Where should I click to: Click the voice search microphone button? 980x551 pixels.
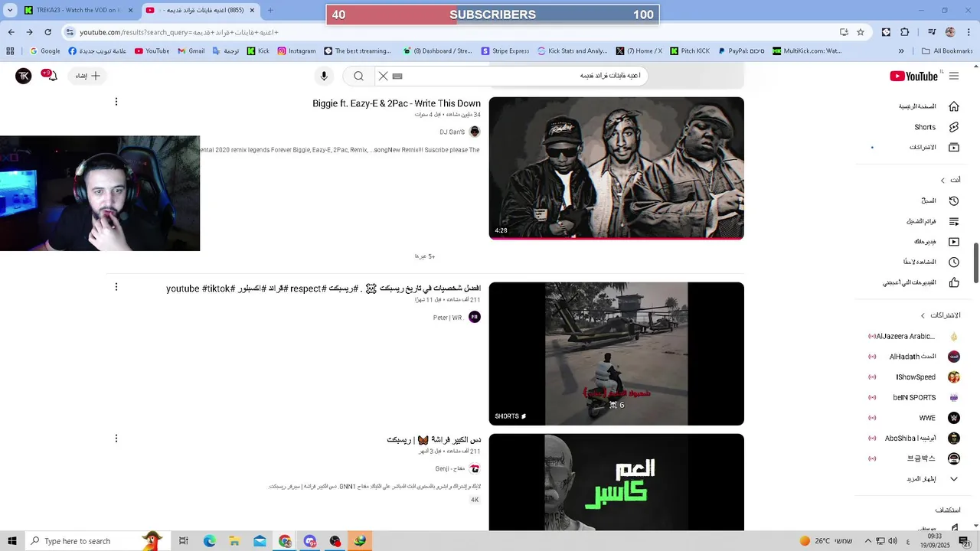pyautogui.click(x=324, y=76)
